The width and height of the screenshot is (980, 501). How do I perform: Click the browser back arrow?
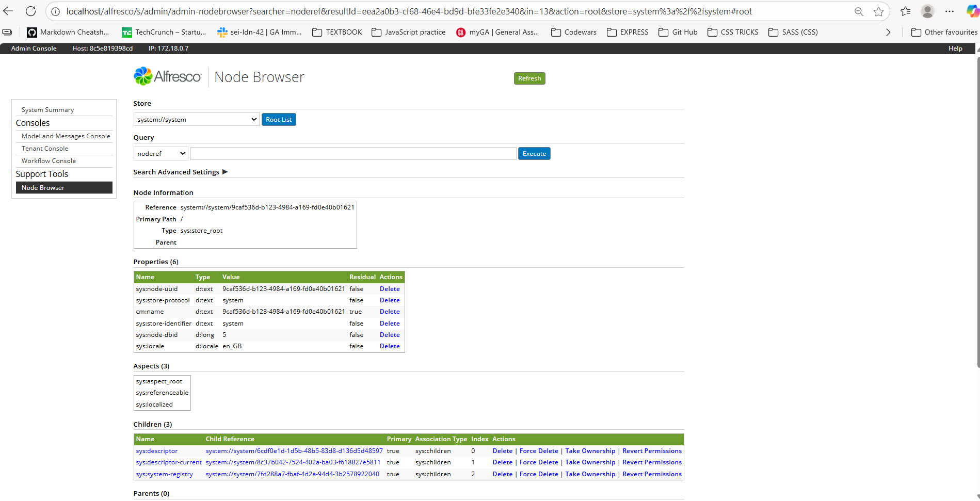point(9,11)
